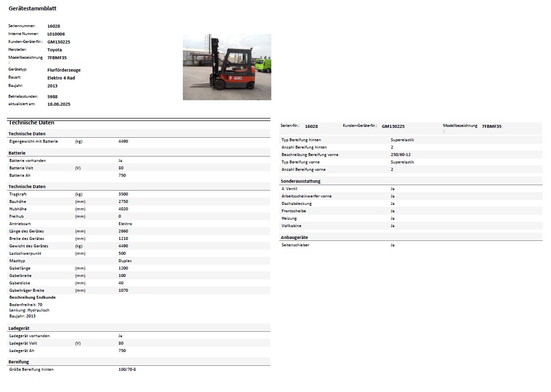
Task: Click the Hubhöhe value 4020
Action: tap(123, 209)
